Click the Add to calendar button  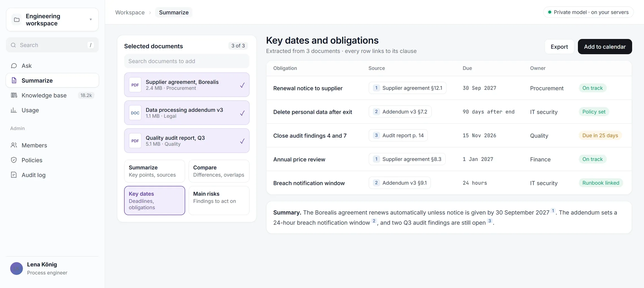click(605, 47)
